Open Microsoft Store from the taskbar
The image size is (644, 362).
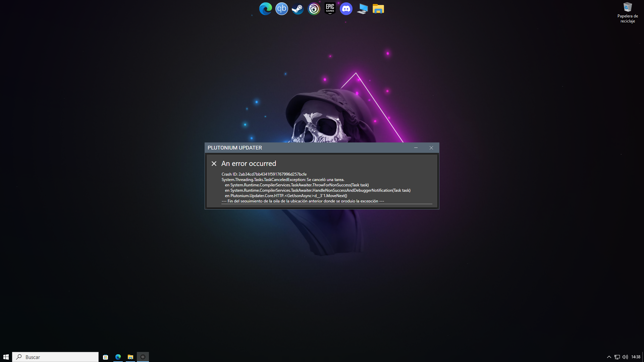105,357
